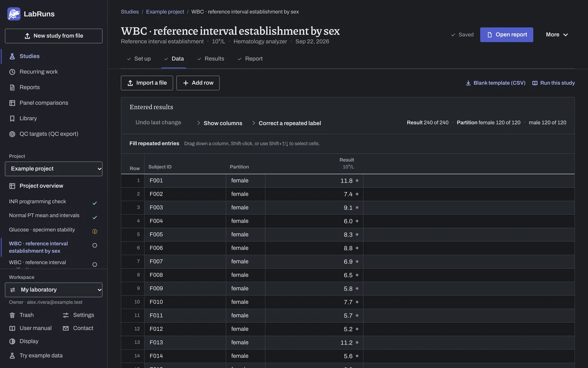Click Import a file button
This screenshot has height=368, width=588.
click(x=147, y=83)
